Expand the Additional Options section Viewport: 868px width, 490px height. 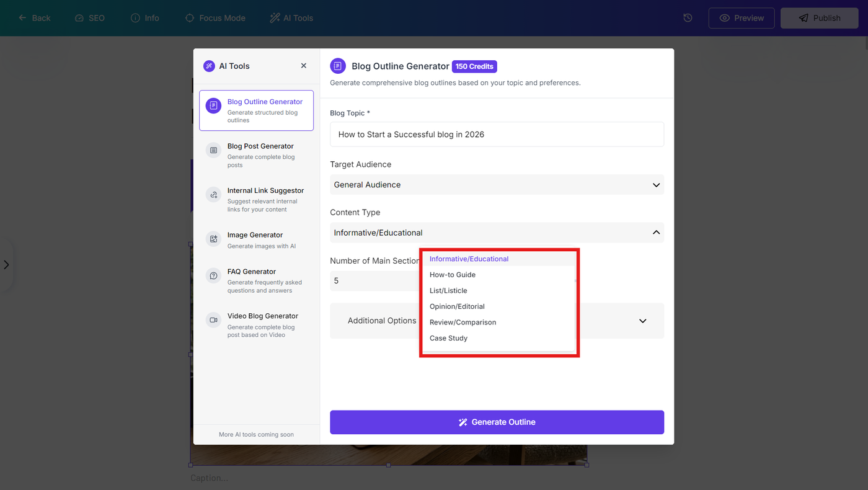click(497, 321)
